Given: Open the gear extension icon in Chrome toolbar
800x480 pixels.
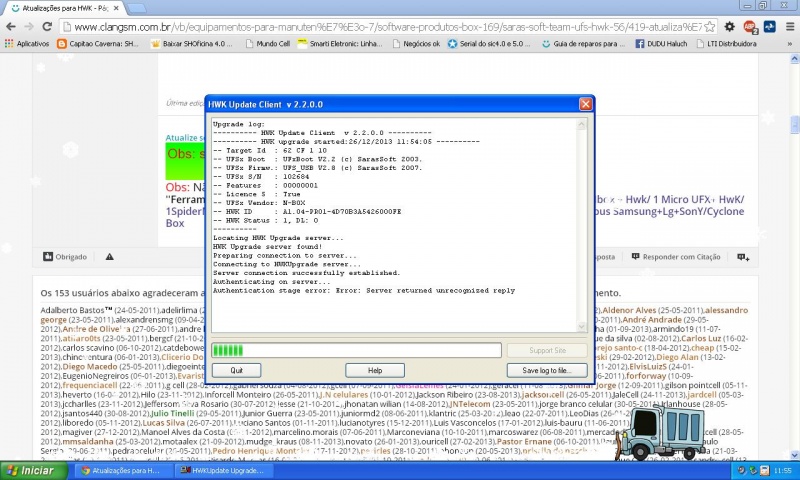Looking at the screenshot, I should coord(730,27).
